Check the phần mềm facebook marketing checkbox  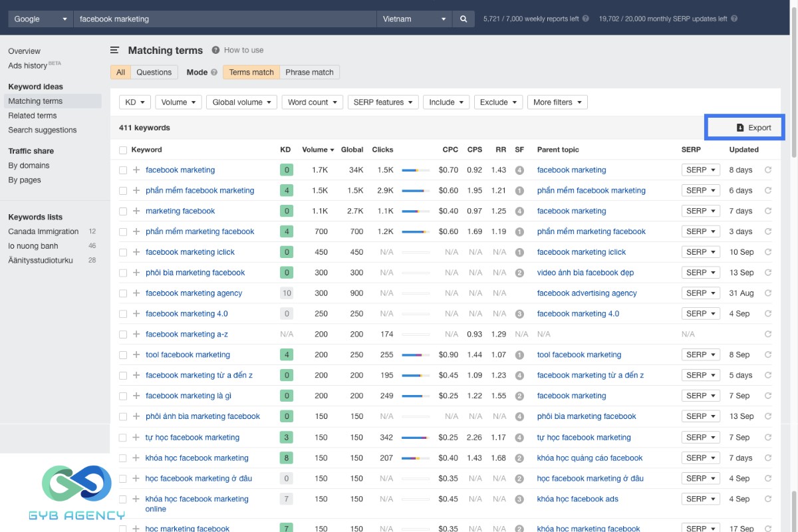click(x=123, y=190)
